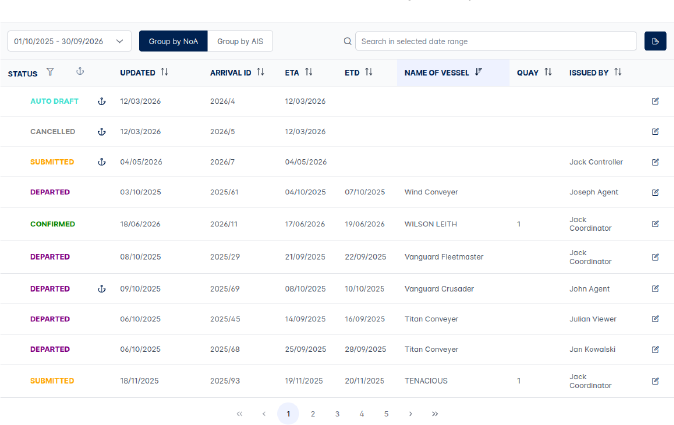674x425 pixels.
Task: Sort by ARRIVAL ID column
Action: point(260,72)
